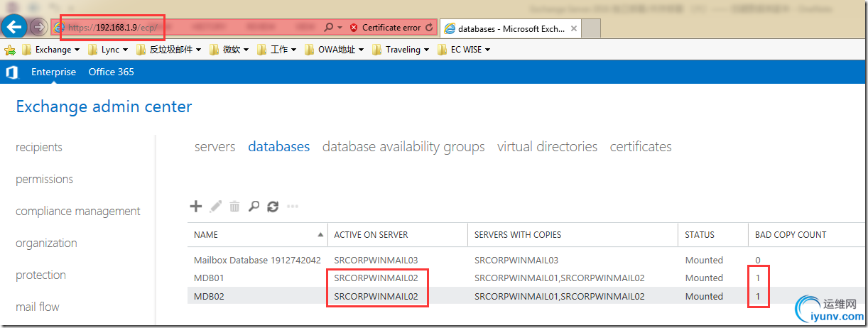The height and width of the screenshot is (328, 868).
Task: Click the toolbar search magnifier icon
Action: click(254, 207)
